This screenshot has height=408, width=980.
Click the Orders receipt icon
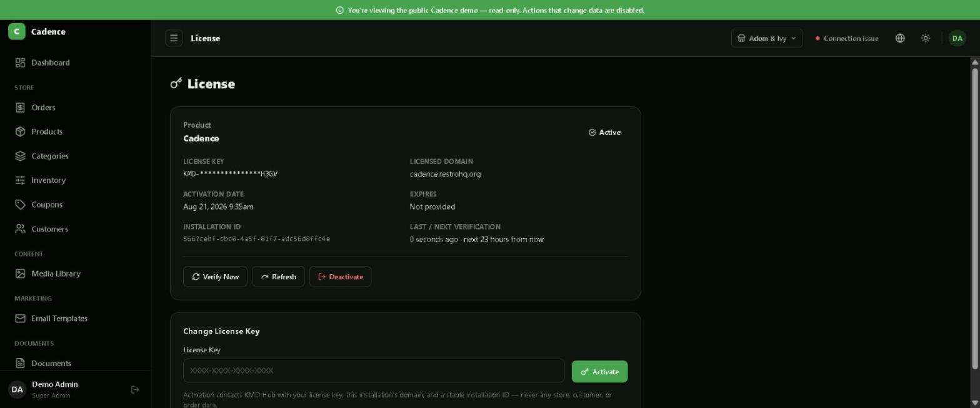20,108
